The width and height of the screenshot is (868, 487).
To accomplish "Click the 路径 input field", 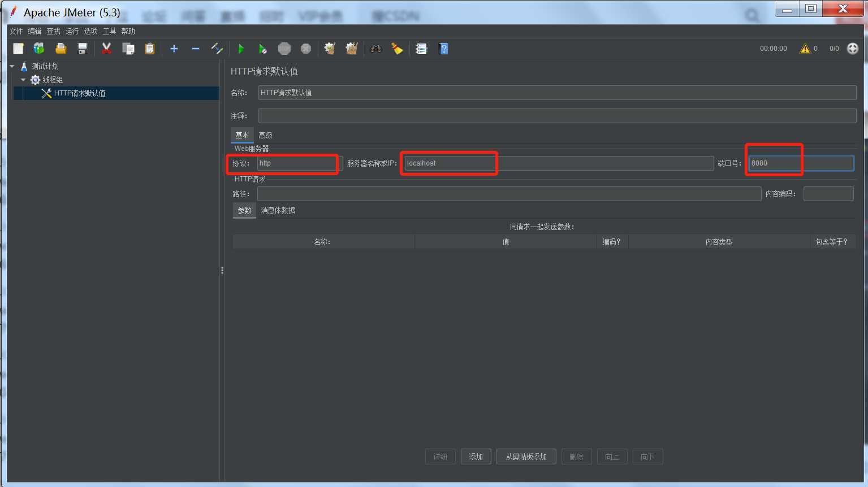I will pos(509,194).
